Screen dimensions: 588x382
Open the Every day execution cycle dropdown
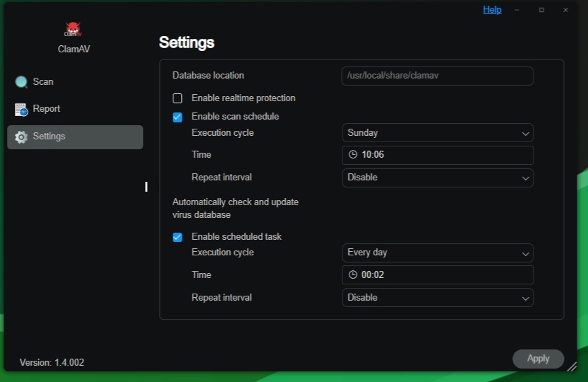coord(437,253)
